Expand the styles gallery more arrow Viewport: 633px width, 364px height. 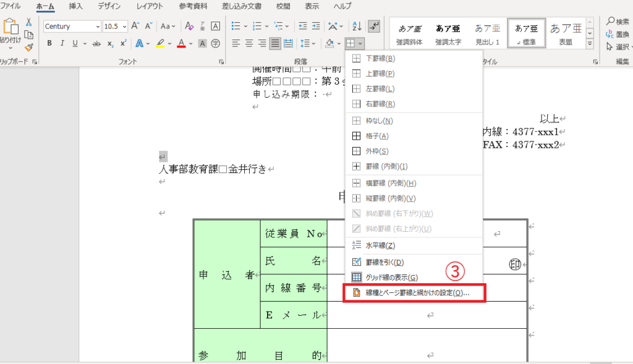point(590,43)
